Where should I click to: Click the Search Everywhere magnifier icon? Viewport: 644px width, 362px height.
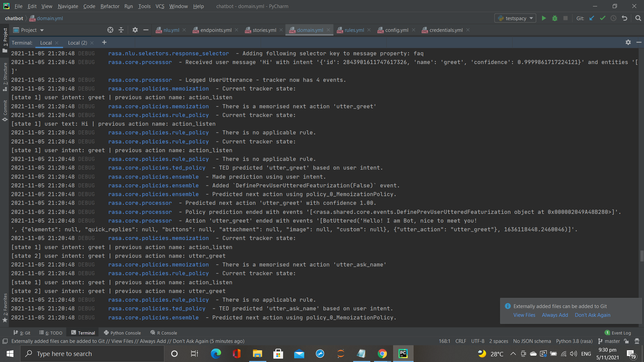(638, 18)
